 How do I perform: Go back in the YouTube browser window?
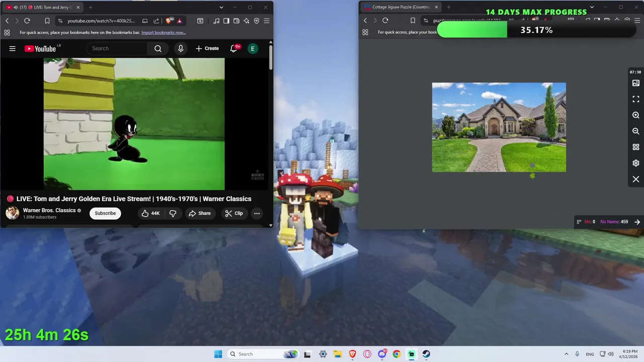pyautogui.click(x=7, y=21)
